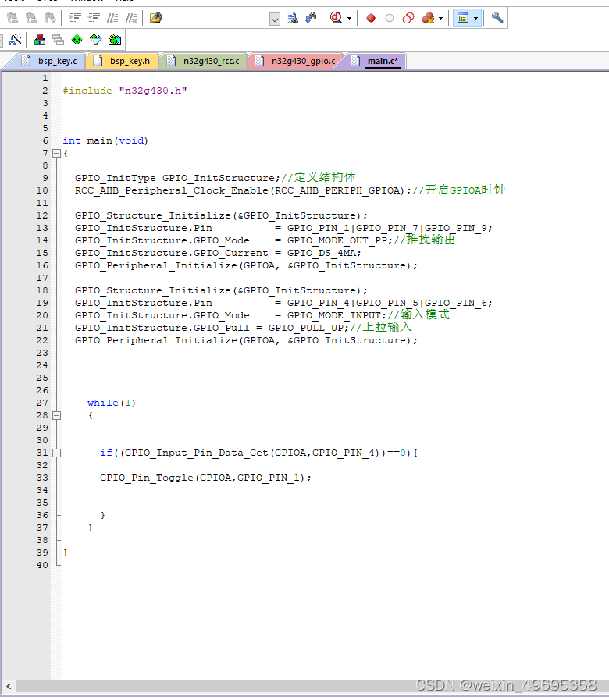Collapse the if block fold at line 31
This screenshot has height=700, width=609.
point(56,453)
